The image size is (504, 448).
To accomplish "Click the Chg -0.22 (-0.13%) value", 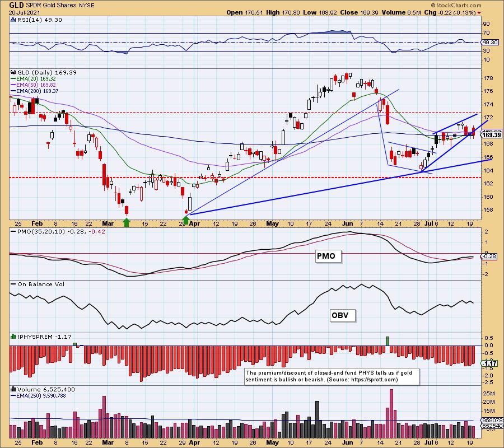I will pyautogui.click(x=450, y=12).
